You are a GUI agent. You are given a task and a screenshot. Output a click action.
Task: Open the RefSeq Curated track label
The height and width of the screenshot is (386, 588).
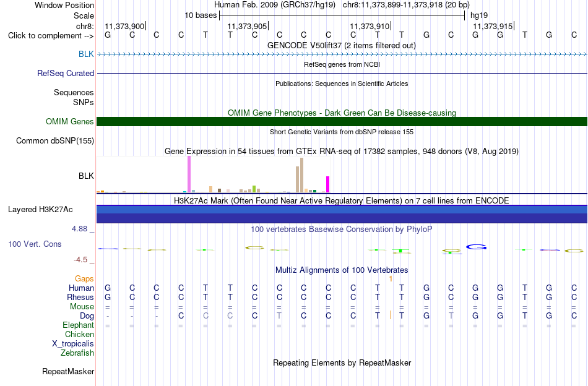click(66, 73)
